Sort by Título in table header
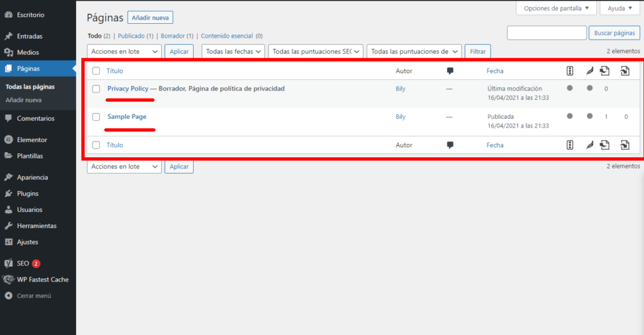 [114, 71]
